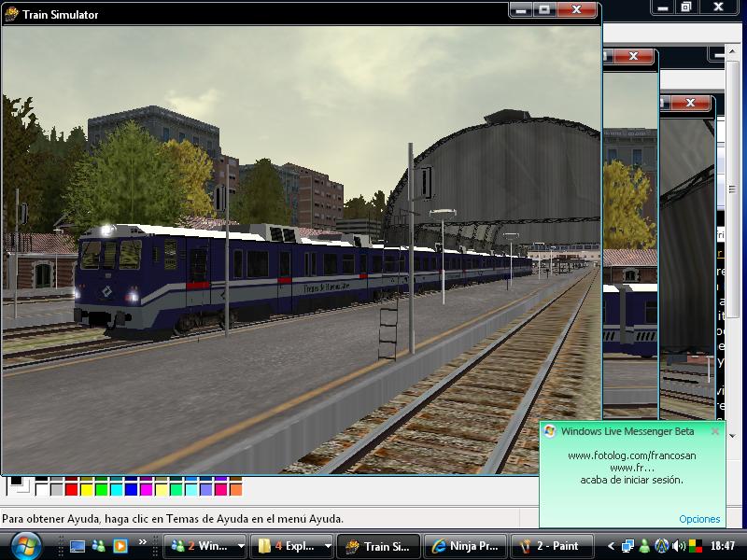This screenshot has width=747, height=560.
Task: Switch to the Ninja Pr... browser taskbar button
Action: point(464,546)
